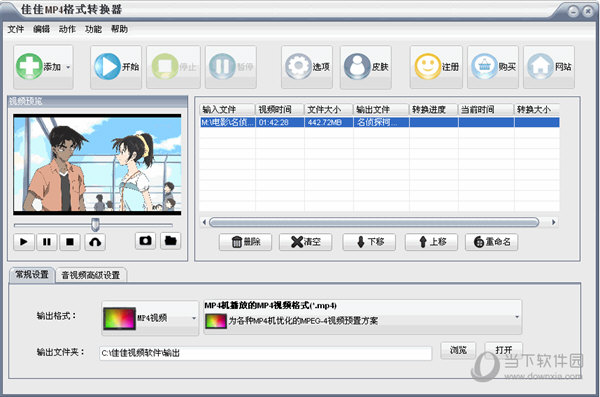Select the 转换进度 column header
This screenshot has width=600, height=397.
[x=434, y=109]
